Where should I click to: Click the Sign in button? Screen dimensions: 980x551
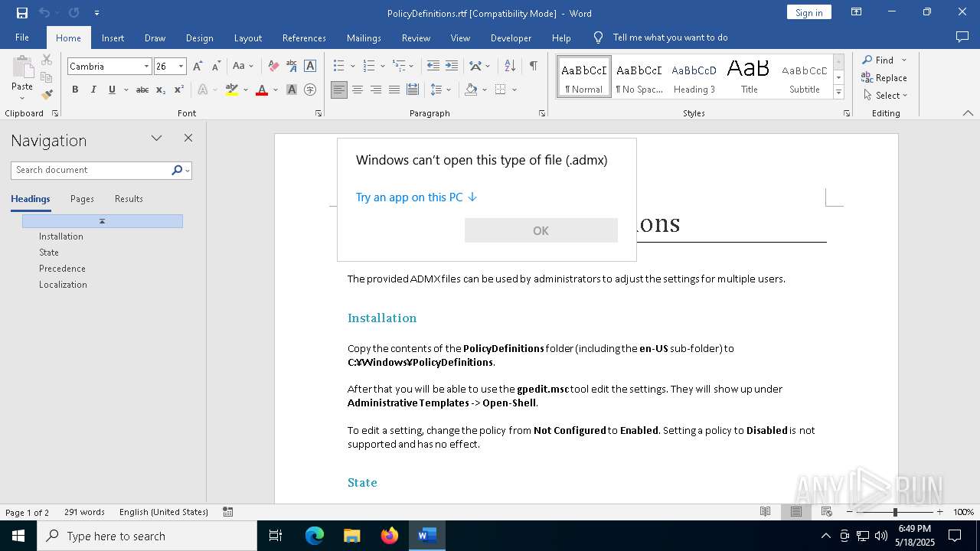coord(808,12)
